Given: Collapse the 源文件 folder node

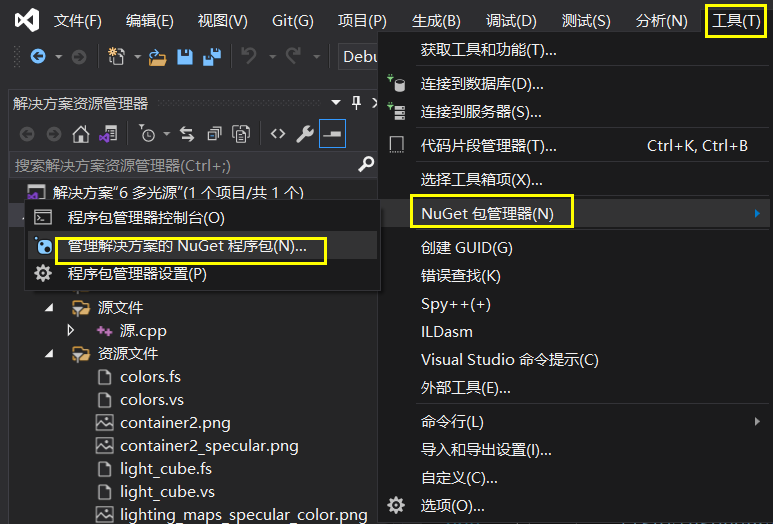Looking at the screenshot, I should click(x=49, y=308).
